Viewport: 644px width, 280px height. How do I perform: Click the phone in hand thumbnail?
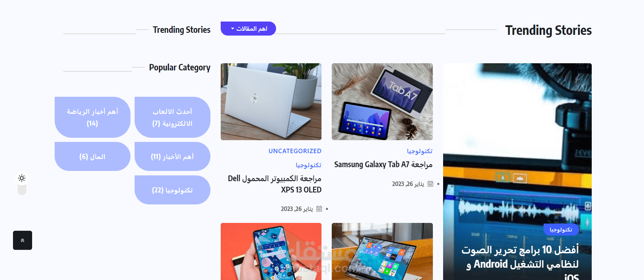pyautogui.click(x=271, y=252)
